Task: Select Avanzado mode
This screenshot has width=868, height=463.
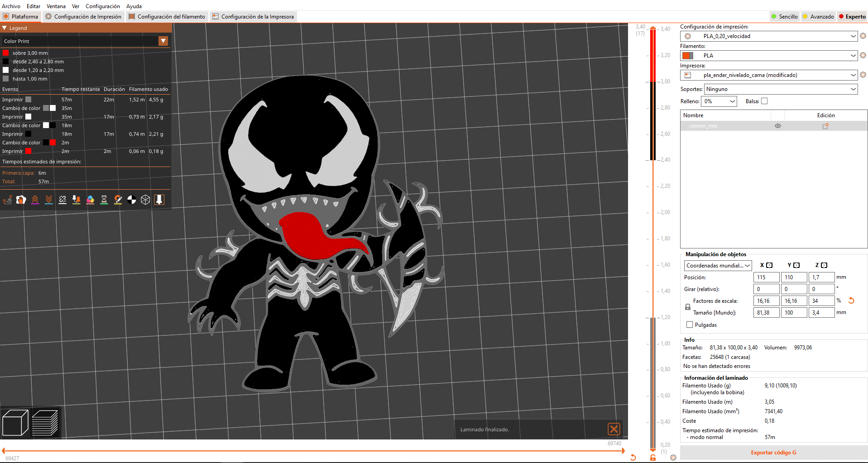Action: click(x=818, y=16)
